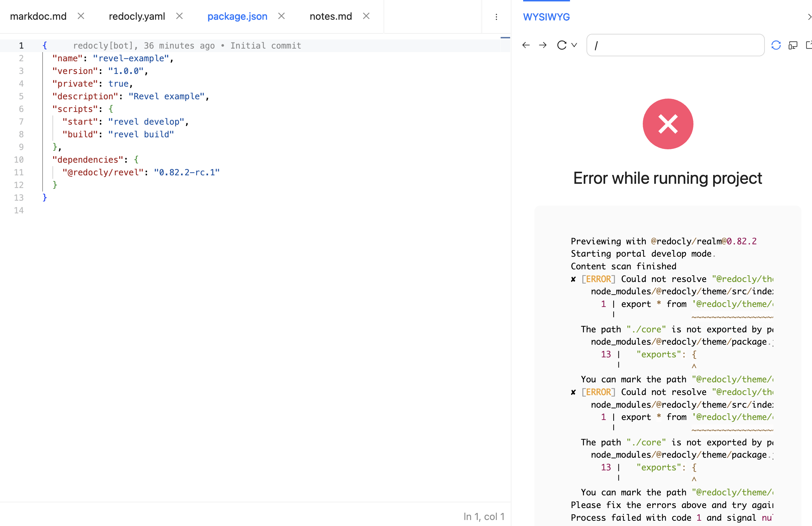Open the editor more options menu

pos(496,17)
